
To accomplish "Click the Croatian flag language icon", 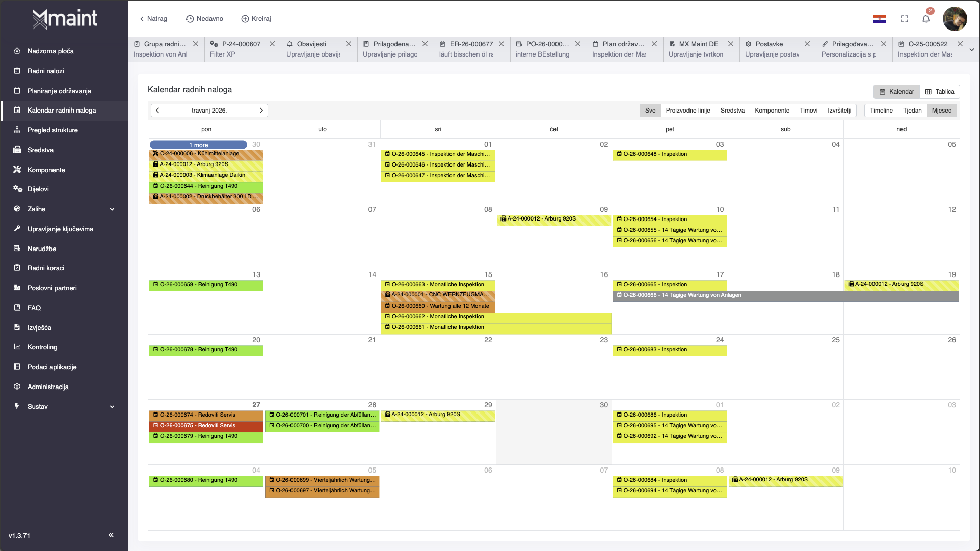I will 879,19.
